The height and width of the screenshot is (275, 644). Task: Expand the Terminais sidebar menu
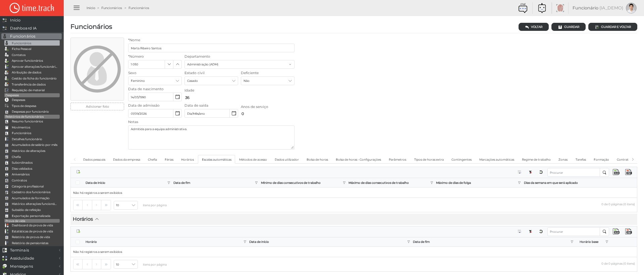[32, 250]
